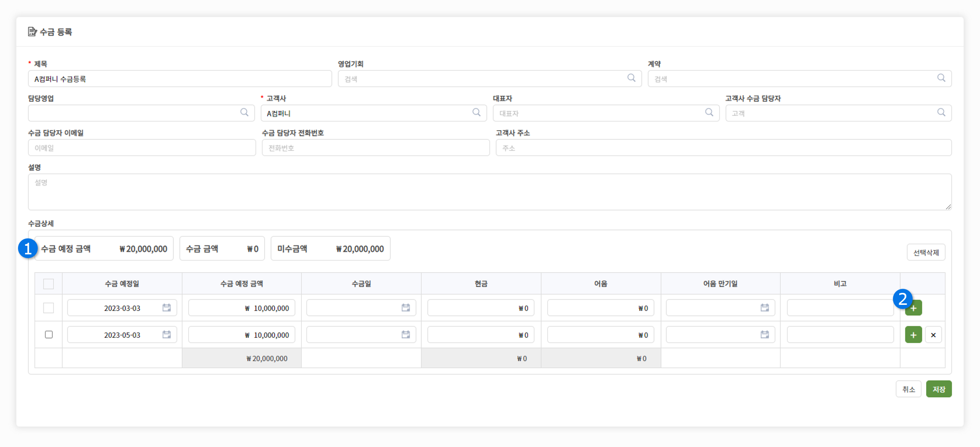Open 수금일 calendar in 2023-03-03 row
Screen dimensions: 980x447
pyautogui.click(x=405, y=308)
